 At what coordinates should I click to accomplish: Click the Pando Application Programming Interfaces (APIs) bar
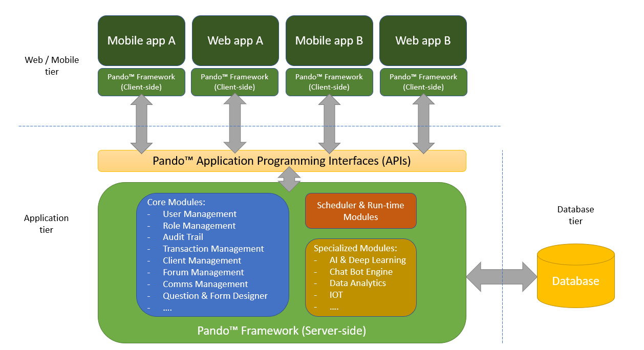coord(282,161)
